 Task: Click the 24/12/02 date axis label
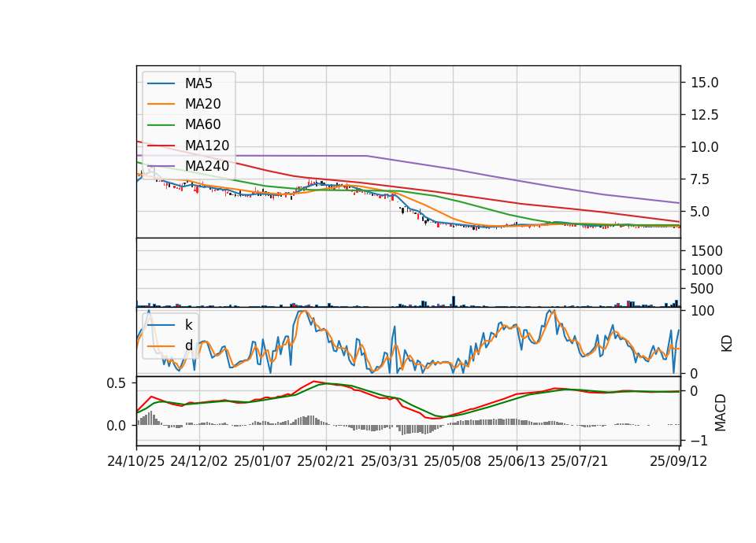[x=199, y=462]
